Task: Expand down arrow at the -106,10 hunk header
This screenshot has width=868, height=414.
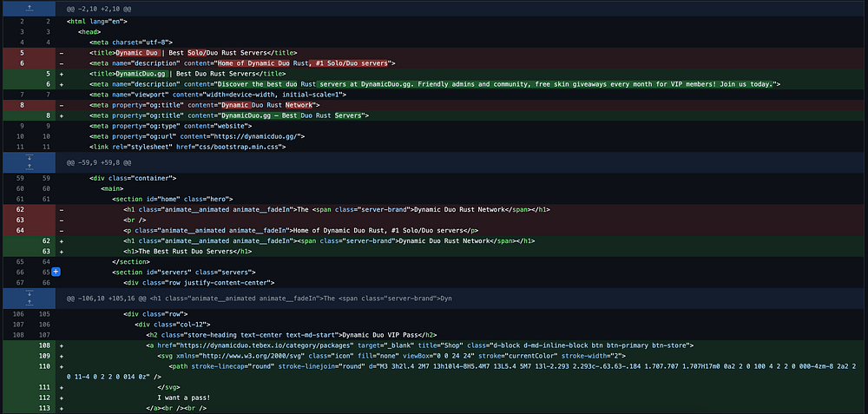Action: 28,294
